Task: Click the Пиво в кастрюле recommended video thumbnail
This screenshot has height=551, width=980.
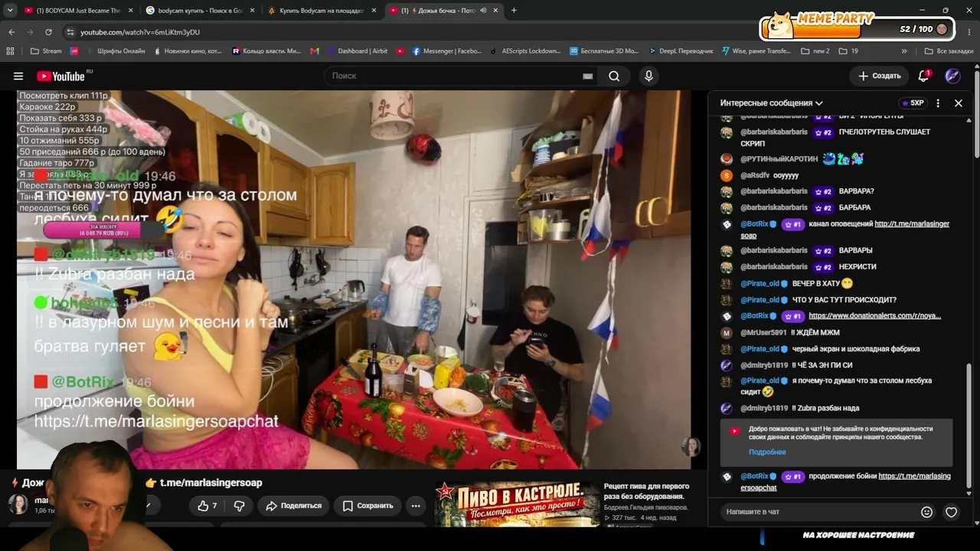Action: (517, 504)
